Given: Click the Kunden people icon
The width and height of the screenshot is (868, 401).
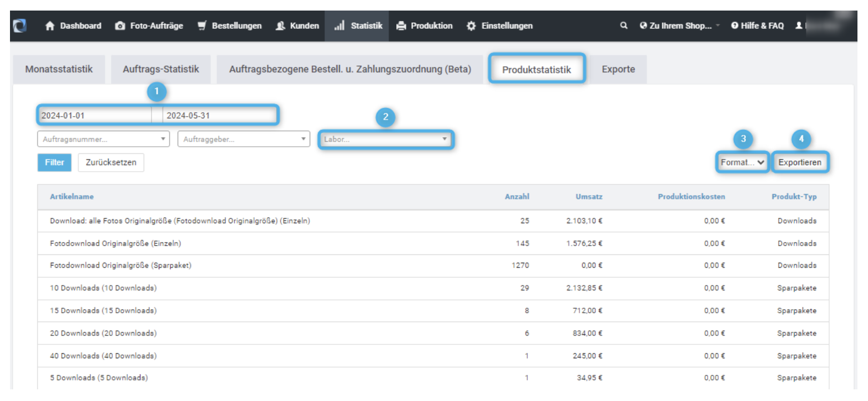Looking at the screenshot, I should [x=280, y=26].
